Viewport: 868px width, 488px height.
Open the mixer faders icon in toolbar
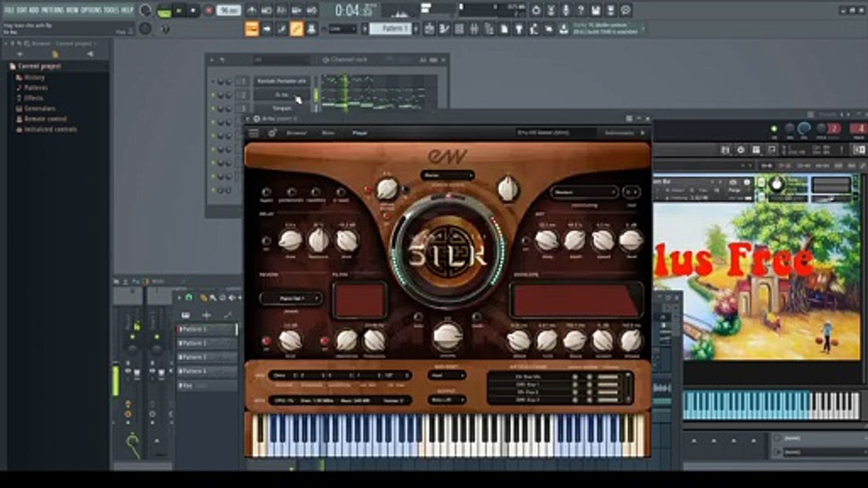pos(474,28)
